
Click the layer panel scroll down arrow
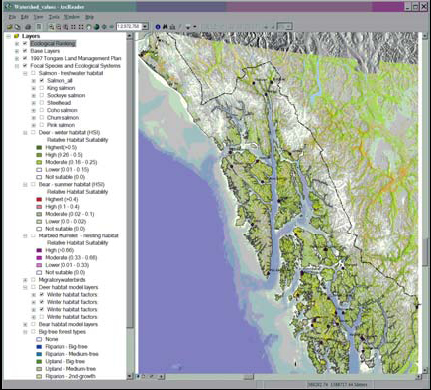point(130,376)
